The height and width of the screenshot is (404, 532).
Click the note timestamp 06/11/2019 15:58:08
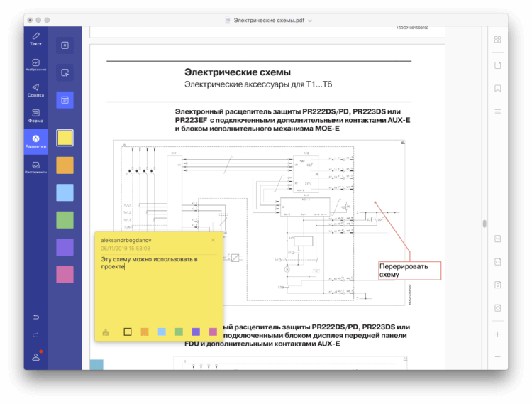[126, 249]
